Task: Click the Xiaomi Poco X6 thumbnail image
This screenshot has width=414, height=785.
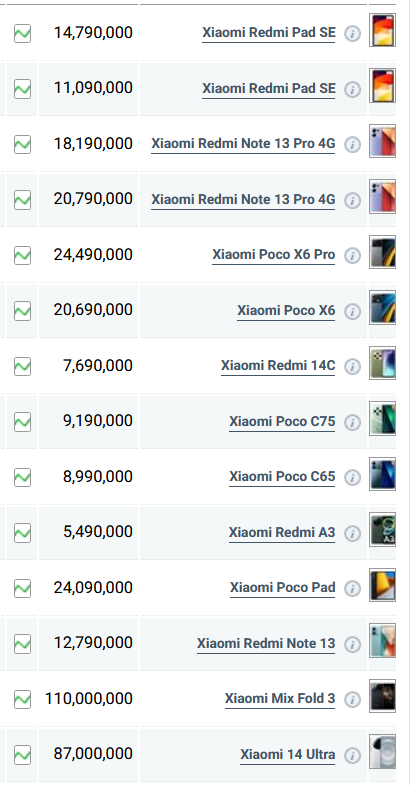Action: click(382, 307)
